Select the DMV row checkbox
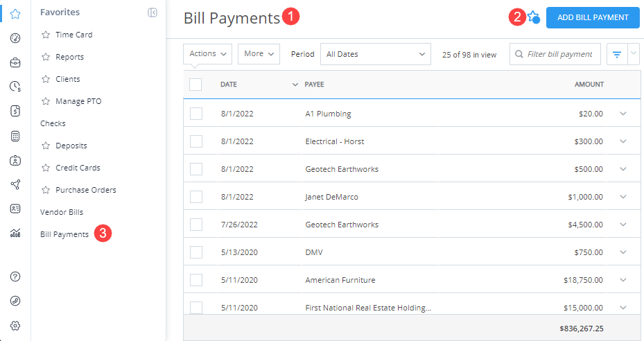The image size is (644, 341). click(196, 252)
